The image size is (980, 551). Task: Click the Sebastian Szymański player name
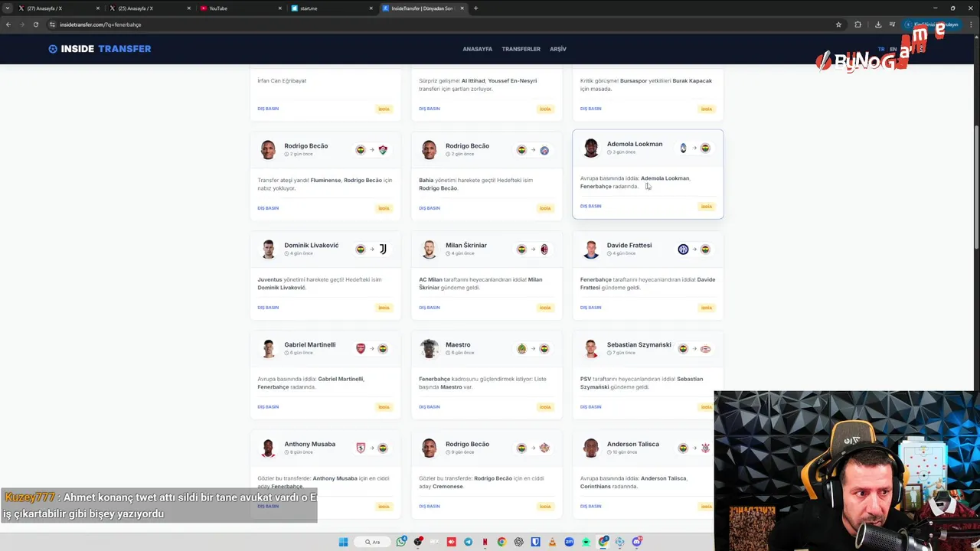(639, 344)
